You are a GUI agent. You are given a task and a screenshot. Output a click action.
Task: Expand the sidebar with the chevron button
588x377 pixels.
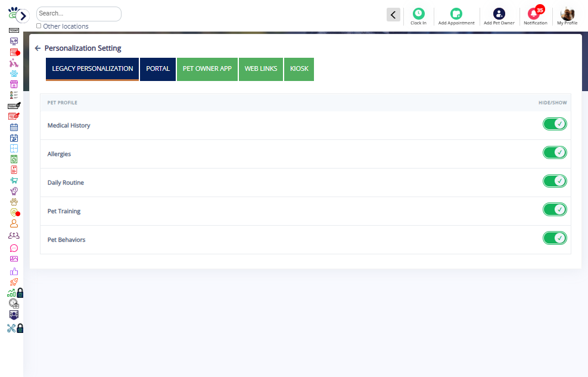pos(23,15)
